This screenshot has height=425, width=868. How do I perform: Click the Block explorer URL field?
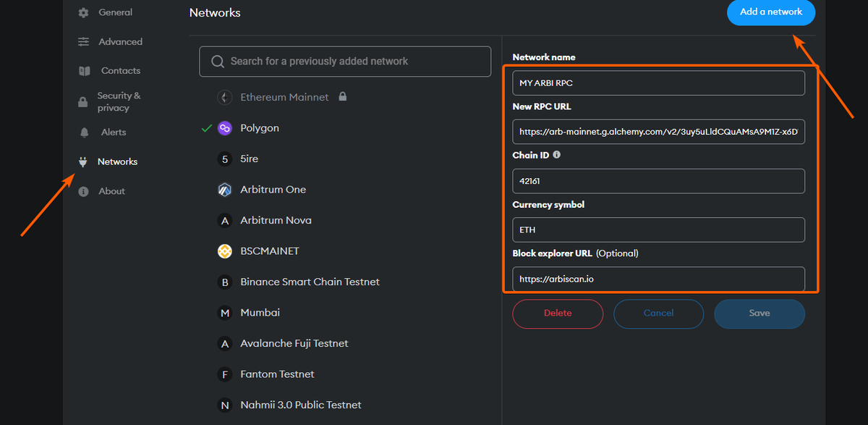coord(658,279)
